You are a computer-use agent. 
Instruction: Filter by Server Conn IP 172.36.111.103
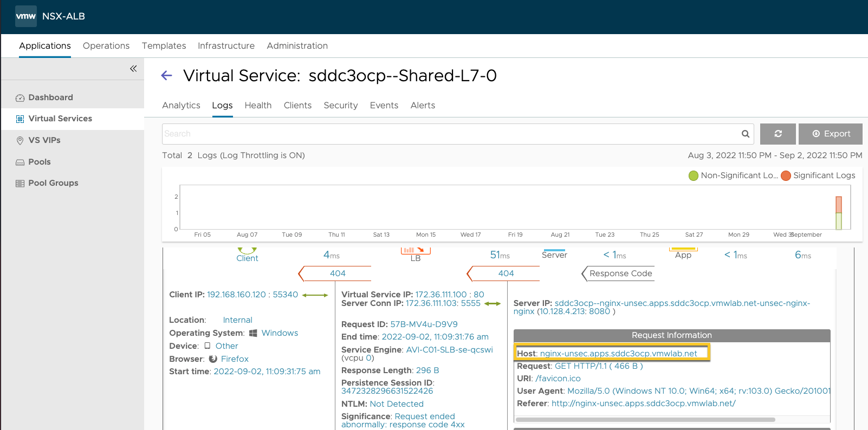point(430,303)
